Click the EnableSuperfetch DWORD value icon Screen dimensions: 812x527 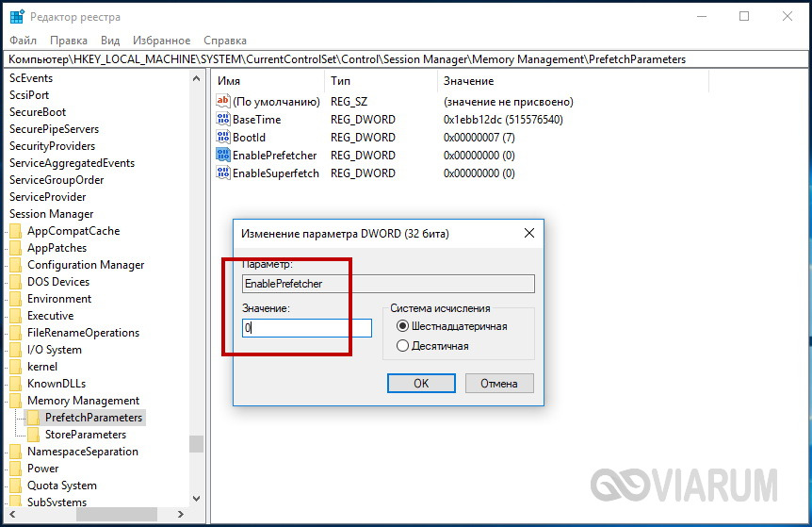(x=223, y=173)
